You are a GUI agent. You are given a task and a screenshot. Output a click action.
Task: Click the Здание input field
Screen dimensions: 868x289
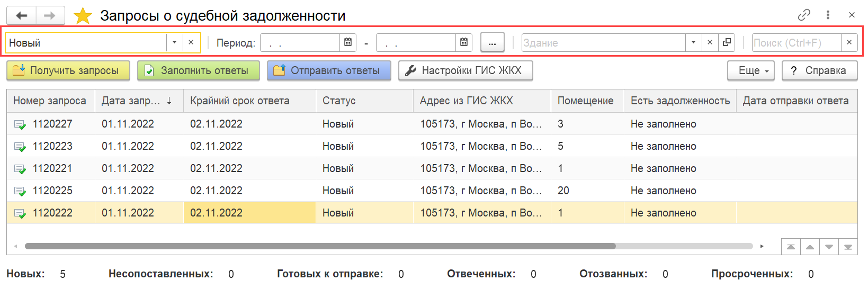coord(603,42)
